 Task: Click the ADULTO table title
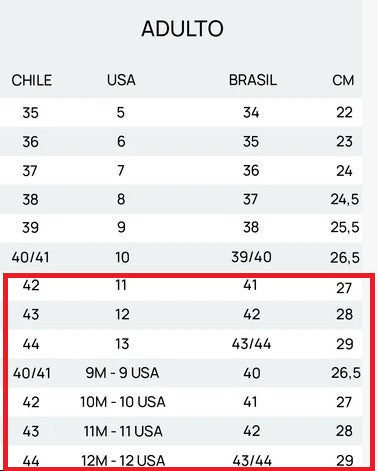point(182,29)
